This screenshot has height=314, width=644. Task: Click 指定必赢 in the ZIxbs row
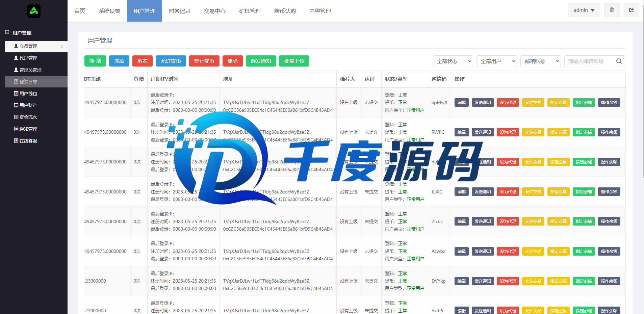(x=559, y=221)
